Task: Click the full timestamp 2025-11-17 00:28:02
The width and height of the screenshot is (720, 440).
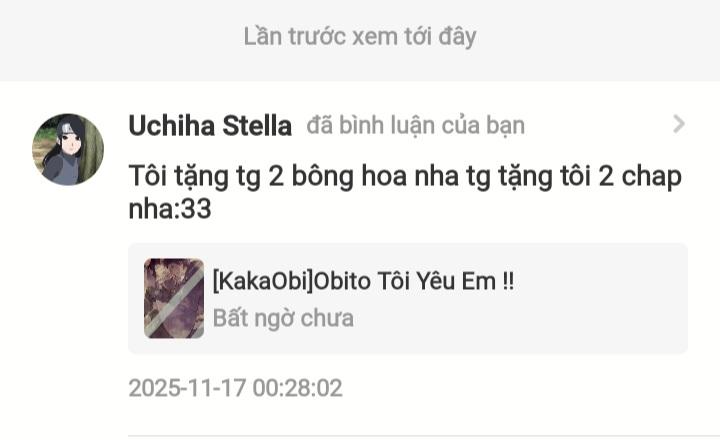Action: (x=236, y=388)
